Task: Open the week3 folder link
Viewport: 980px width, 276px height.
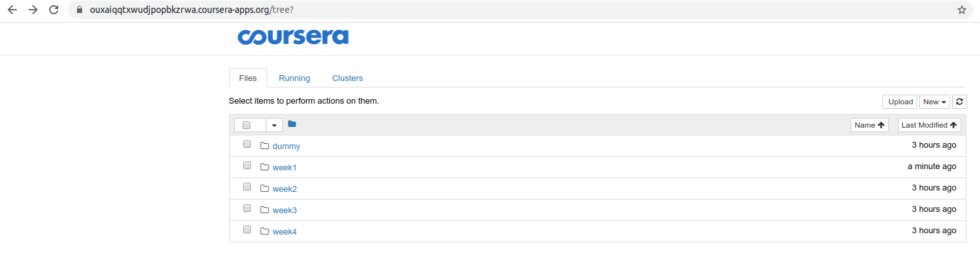Action: tap(285, 211)
